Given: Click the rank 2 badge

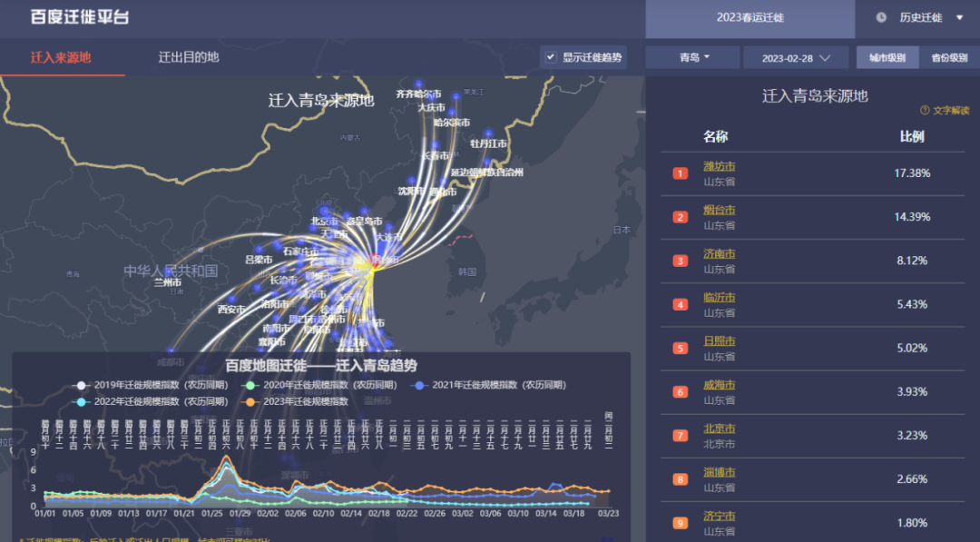Looking at the screenshot, I should pyautogui.click(x=680, y=218).
